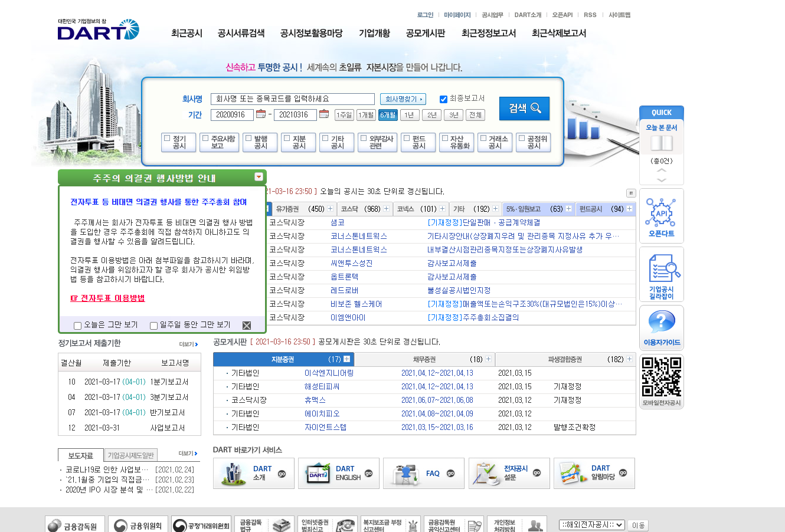The width and height of the screenshot is (785, 532).
Task: Open 인터넷증권 범죄신고 footer banner
Action: tap(328, 524)
